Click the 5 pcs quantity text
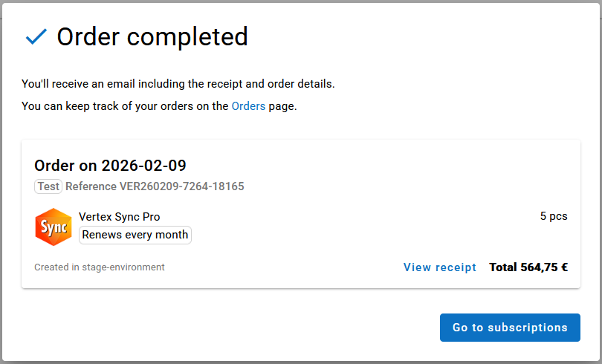This screenshot has height=364, width=602. (553, 216)
